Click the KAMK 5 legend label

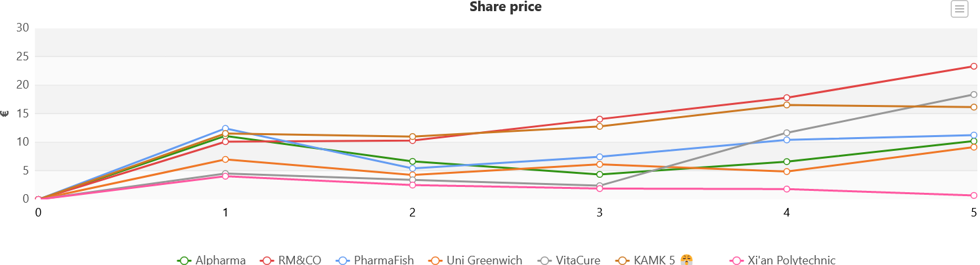coord(654,260)
